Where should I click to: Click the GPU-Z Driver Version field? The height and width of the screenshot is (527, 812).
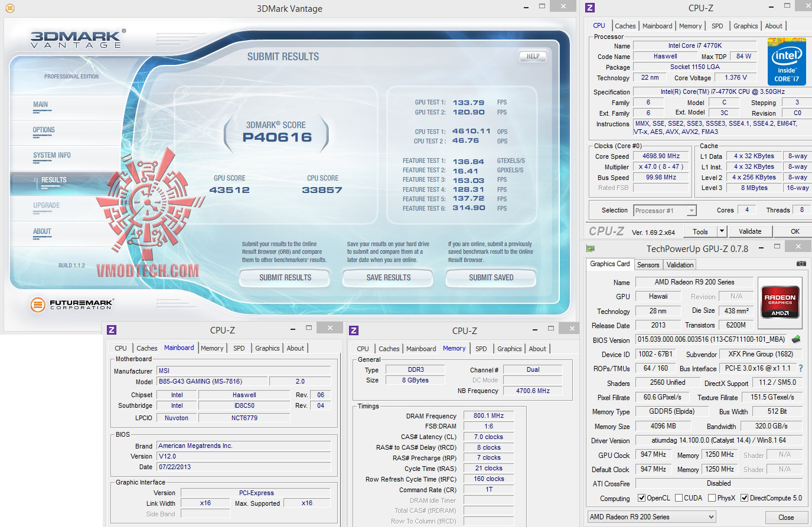click(719, 440)
